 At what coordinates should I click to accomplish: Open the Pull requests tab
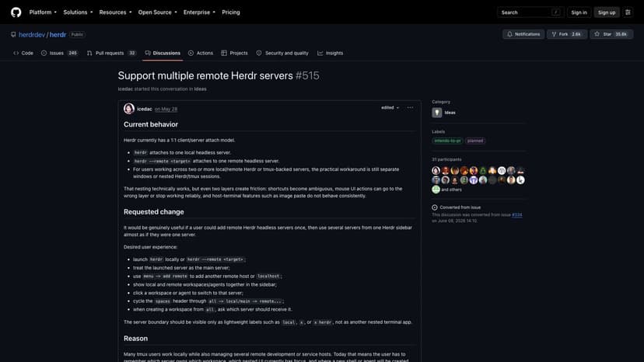[x=111, y=53]
